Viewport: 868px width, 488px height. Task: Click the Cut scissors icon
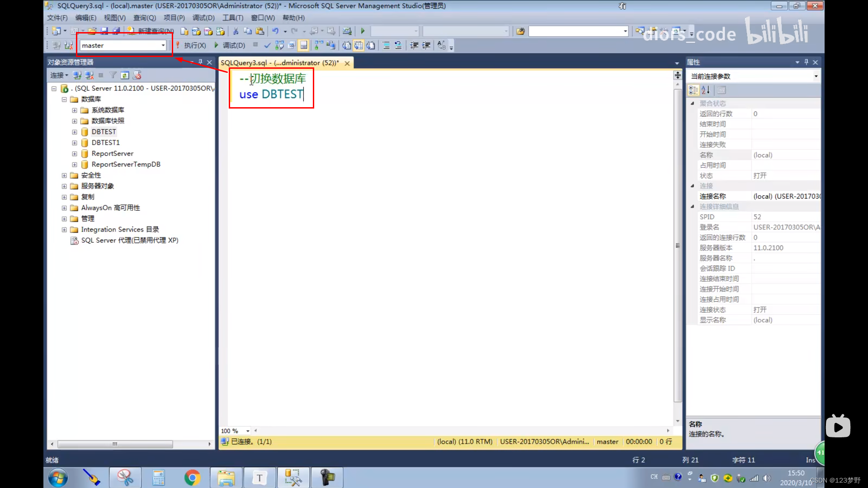236,31
